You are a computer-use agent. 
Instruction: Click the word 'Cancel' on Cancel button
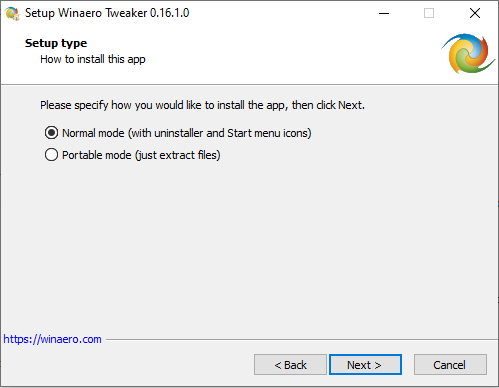pyautogui.click(x=450, y=365)
